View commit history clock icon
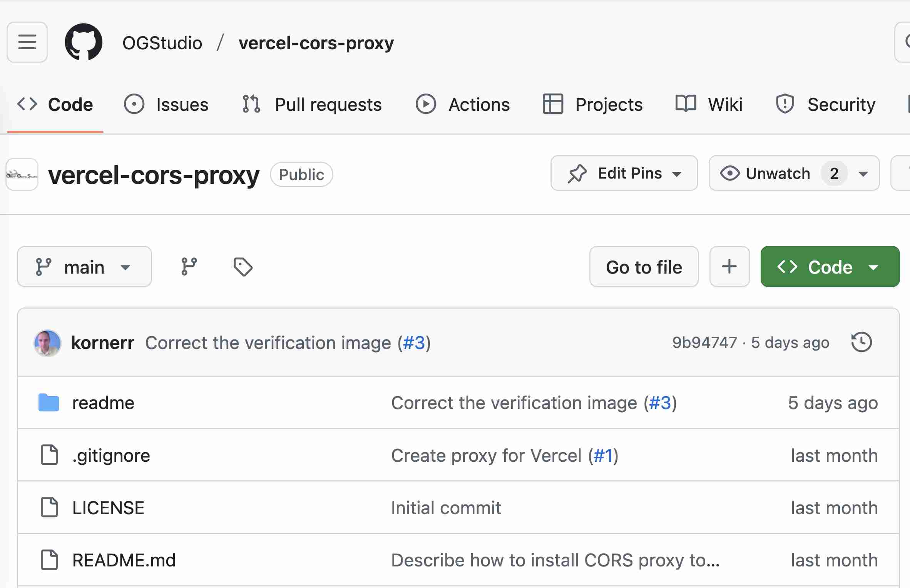The width and height of the screenshot is (910, 588). [861, 342]
